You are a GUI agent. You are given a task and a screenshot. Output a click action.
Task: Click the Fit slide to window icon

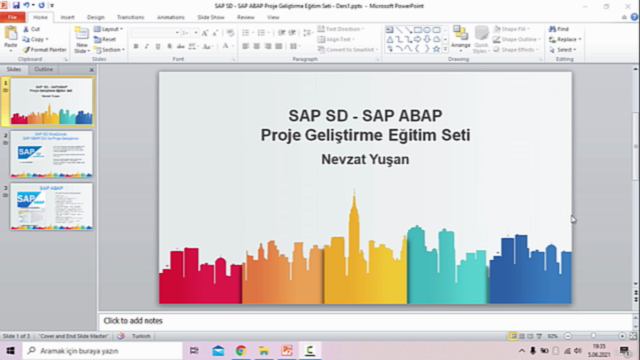pyautogui.click(x=633, y=336)
